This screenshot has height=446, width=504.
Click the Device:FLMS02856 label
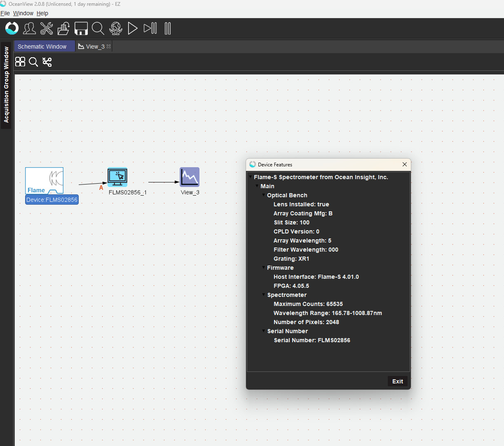(52, 200)
